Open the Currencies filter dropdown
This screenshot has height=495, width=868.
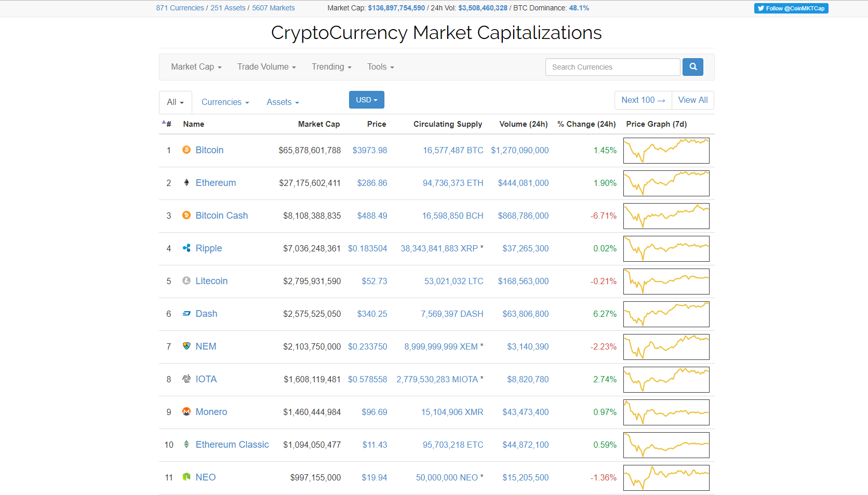point(225,102)
